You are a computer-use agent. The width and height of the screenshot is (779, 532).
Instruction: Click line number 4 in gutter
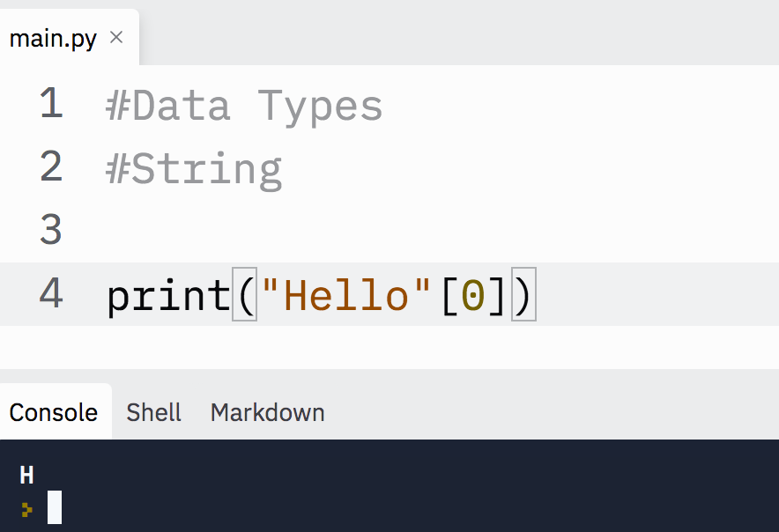[x=51, y=293]
